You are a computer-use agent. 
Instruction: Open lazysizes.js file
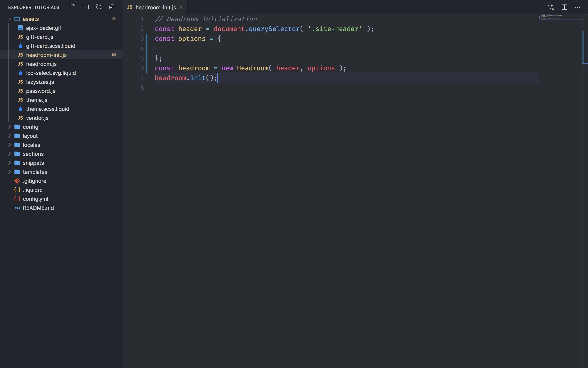point(61,82)
